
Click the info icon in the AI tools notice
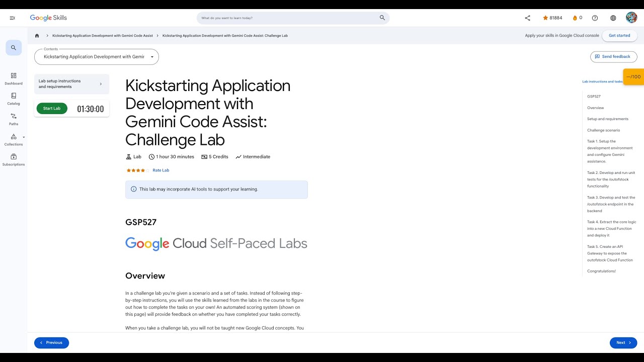coord(133,189)
